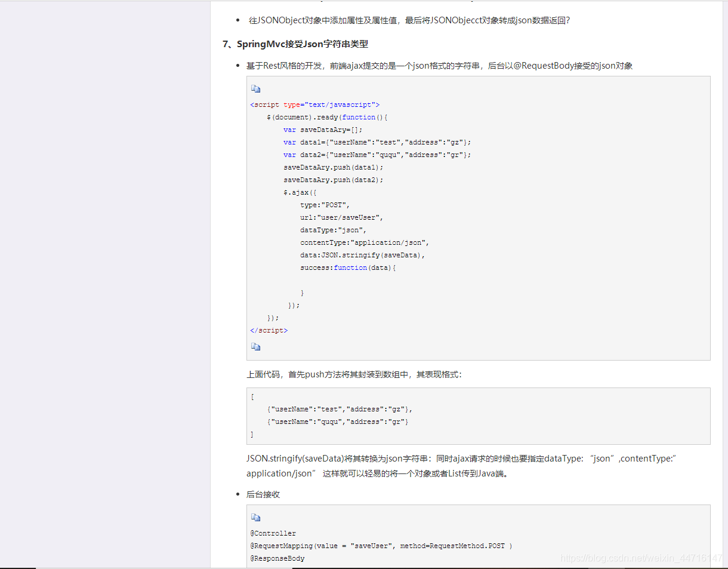The width and height of the screenshot is (728, 569).
Task: Click the code line starting "var data1="
Action: pos(377,142)
